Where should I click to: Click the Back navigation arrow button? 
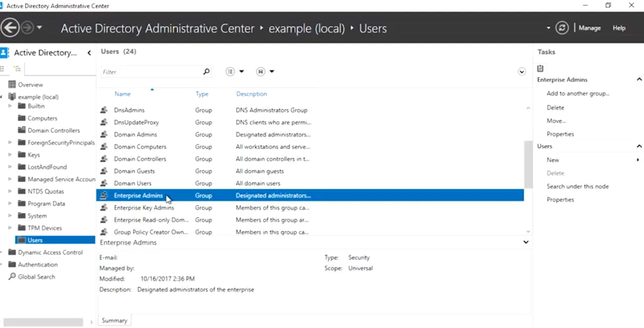point(10,28)
